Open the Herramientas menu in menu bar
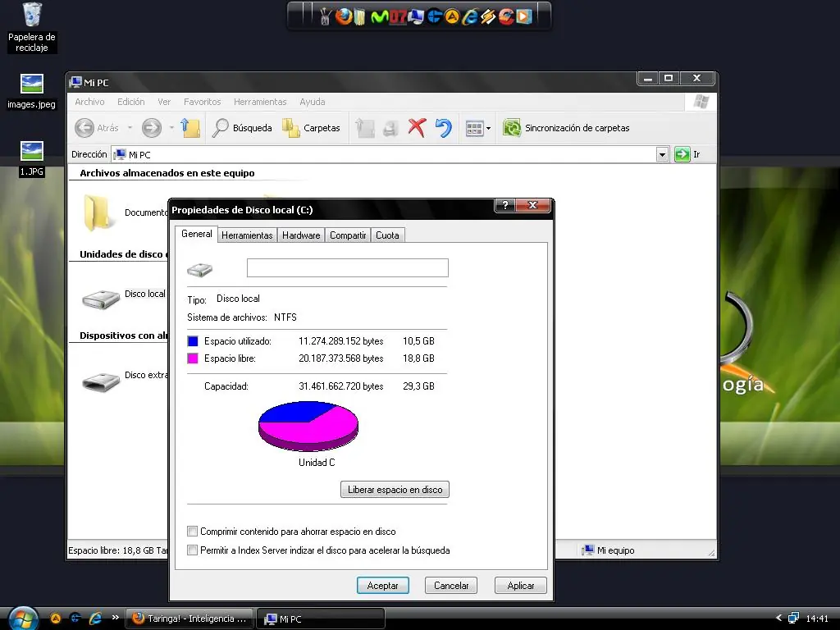The width and height of the screenshot is (840, 630). tap(260, 102)
